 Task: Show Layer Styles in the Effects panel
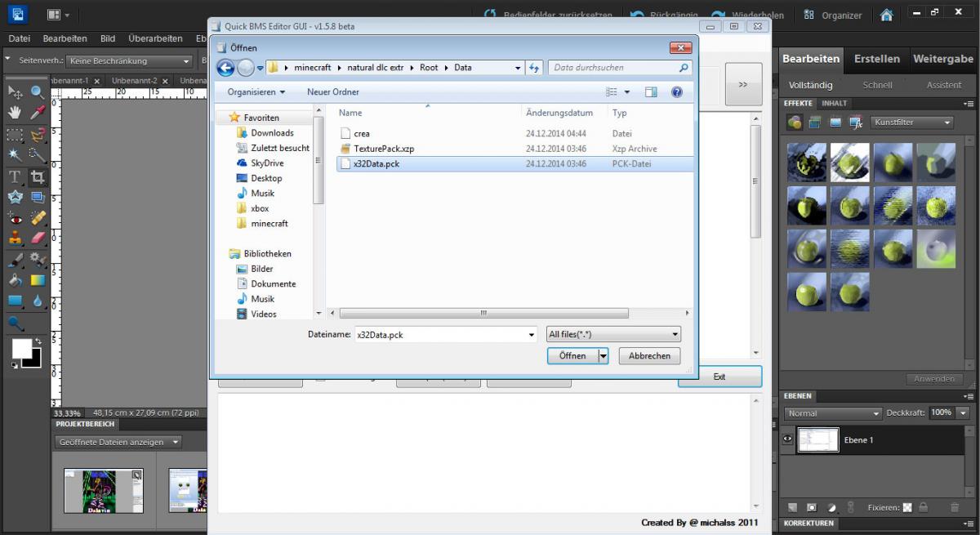[x=815, y=123]
